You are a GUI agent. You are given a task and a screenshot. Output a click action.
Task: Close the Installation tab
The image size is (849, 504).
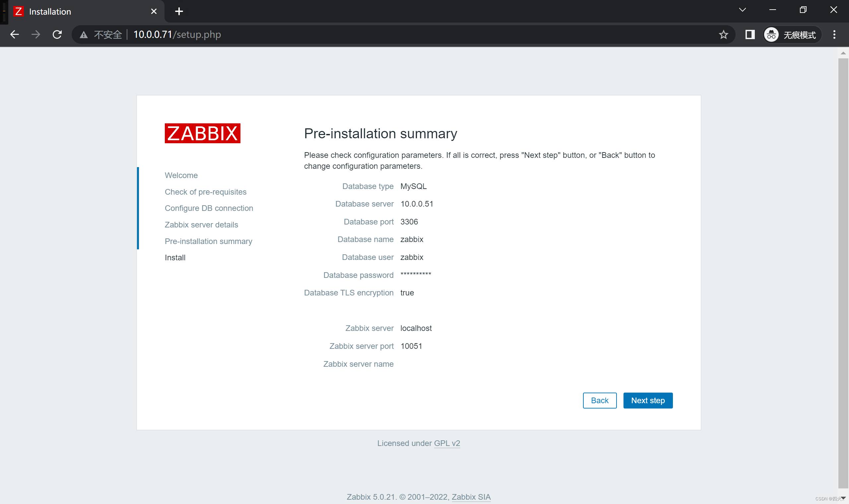pyautogui.click(x=154, y=12)
